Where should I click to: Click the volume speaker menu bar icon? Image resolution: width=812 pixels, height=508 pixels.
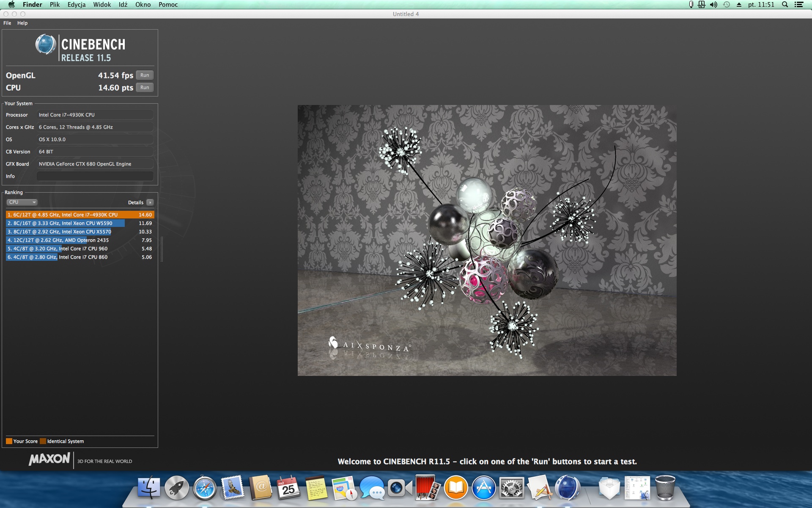pyautogui.click(x=713, y=5)
